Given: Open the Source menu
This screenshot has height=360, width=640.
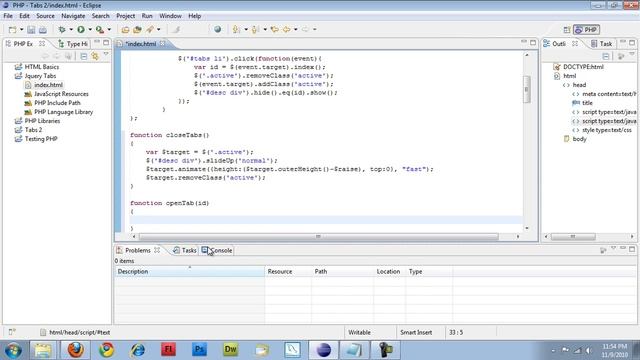Looking at the screenshot, I should coord(45,16).
